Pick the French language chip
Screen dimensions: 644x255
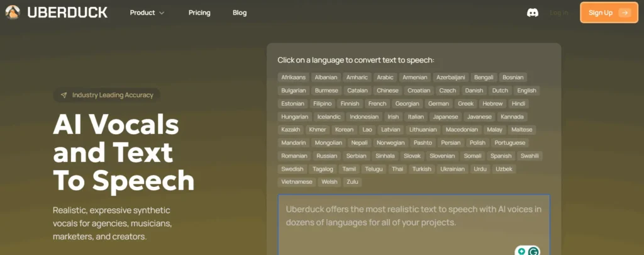377,104
